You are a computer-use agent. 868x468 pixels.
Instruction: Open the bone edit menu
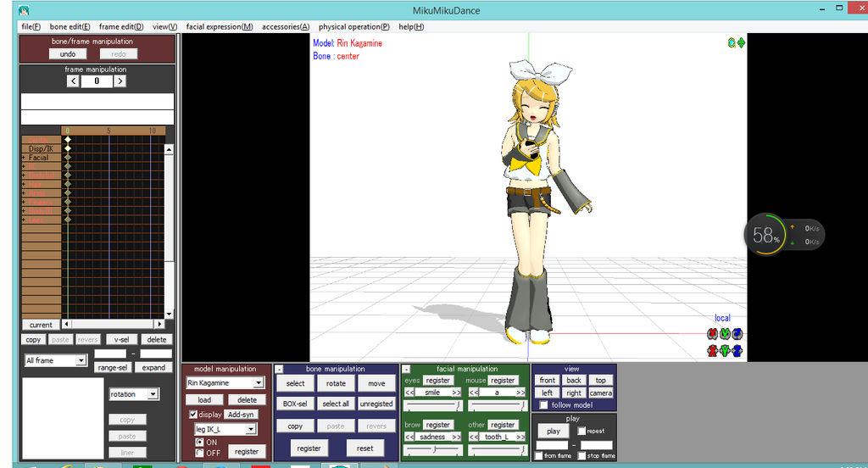click(x=70, y=26)
